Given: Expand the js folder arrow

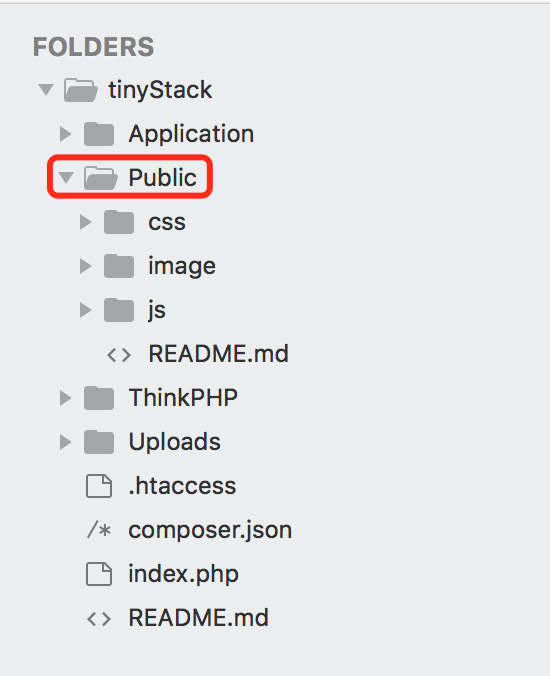Looking at the screenshot, I should tap(86, 310).
